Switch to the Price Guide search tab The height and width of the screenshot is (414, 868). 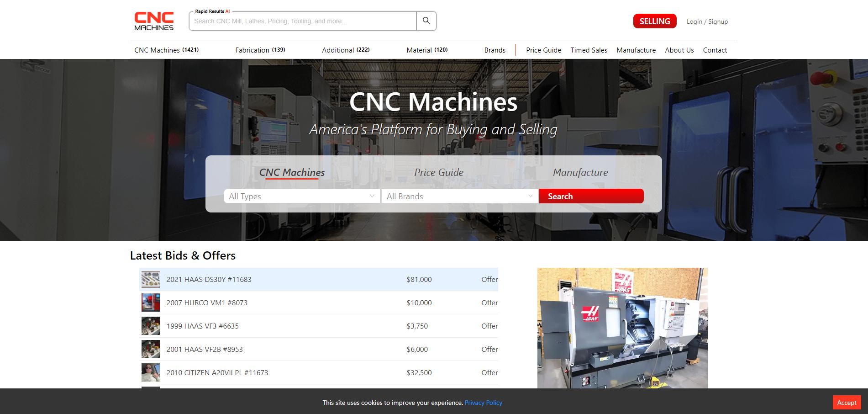coord(439,172)
